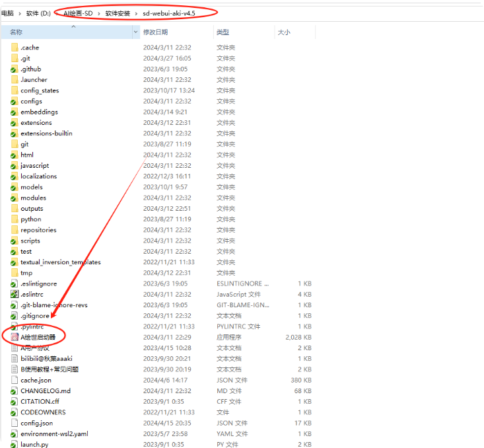Sort files by the 名称 column header
This screenshot has height=448, width=484.
(67, 32)
